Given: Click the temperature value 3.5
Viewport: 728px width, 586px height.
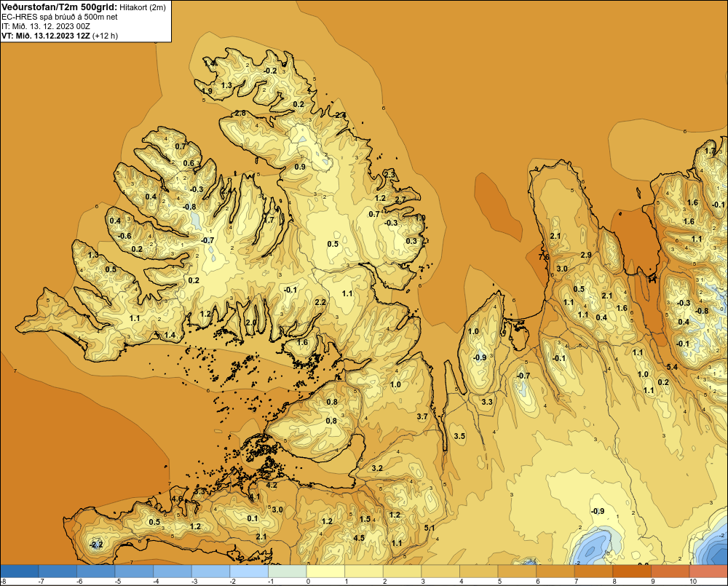Looking at the screenshot, I should 459,436.
